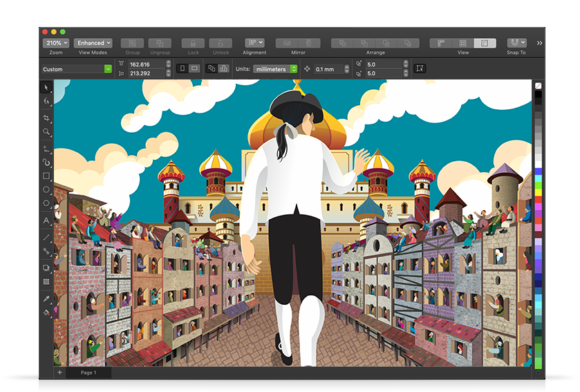Viewport: 580px width, 392px height.
Task: Select the Shape edit tool
Action: pos(46,102)
